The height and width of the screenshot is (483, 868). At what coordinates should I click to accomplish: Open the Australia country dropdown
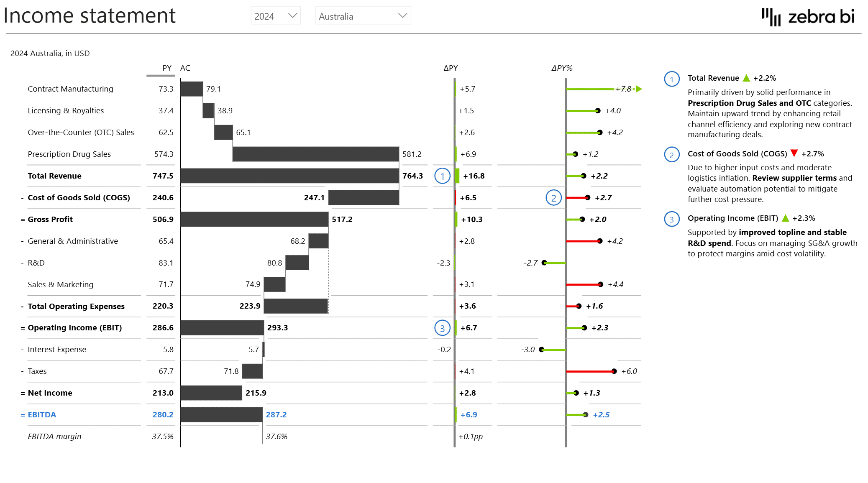click(x=362, y=15)
